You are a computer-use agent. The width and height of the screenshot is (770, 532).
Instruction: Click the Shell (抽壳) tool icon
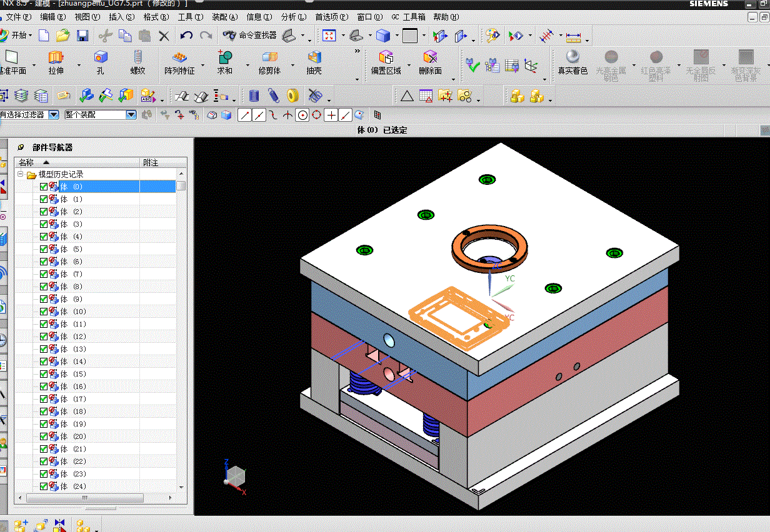coord(314,57)
